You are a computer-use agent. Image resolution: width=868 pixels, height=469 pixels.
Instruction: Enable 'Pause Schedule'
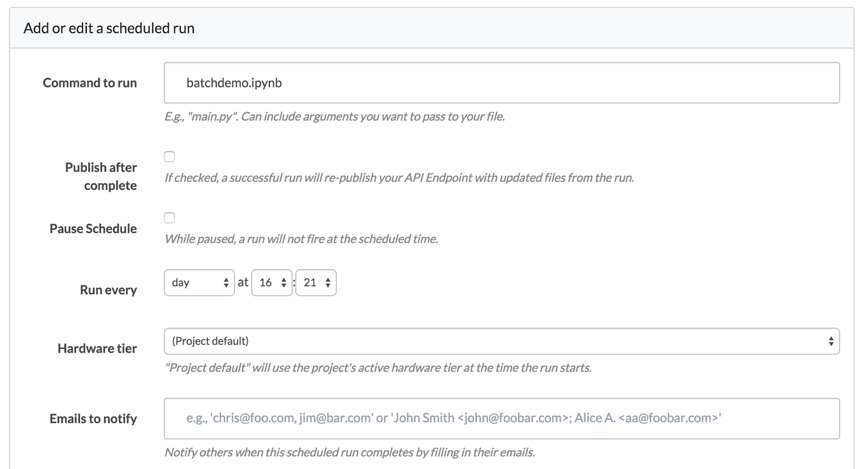pyautogui.click(x=169, y=217)
